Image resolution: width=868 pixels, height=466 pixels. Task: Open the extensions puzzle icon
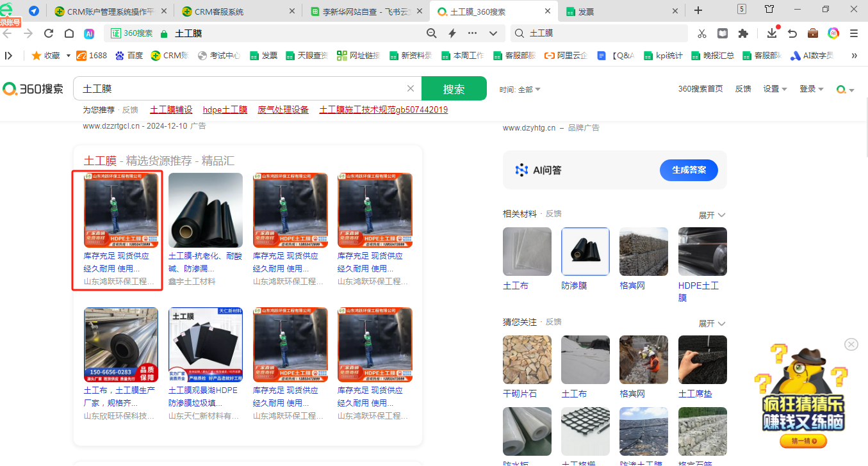[743, 33]
